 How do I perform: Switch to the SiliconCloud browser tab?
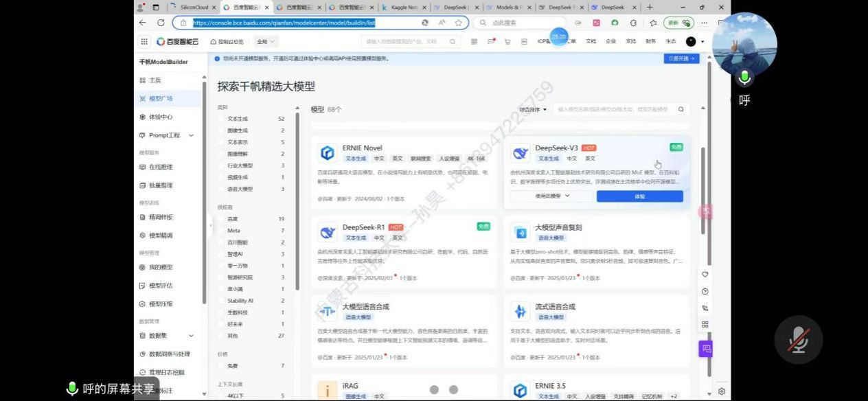click(x=194, y=8)
